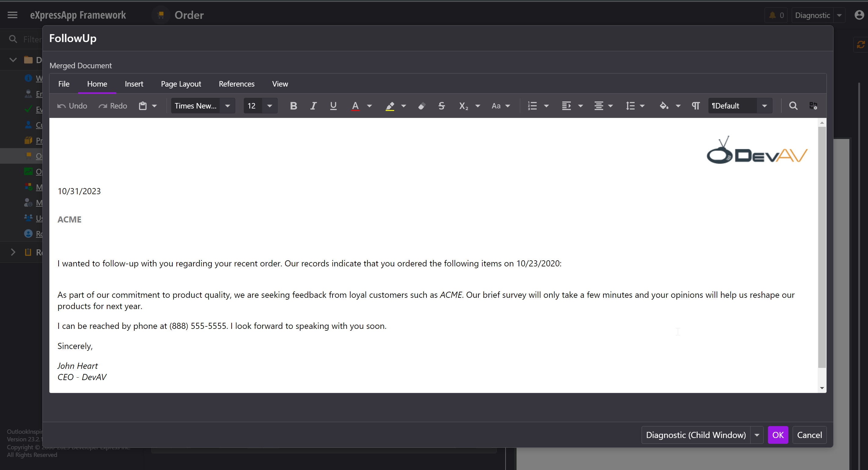Switch to the Insert ribbon tab
The image size is (868, 470).
click(x=134, y=84)
